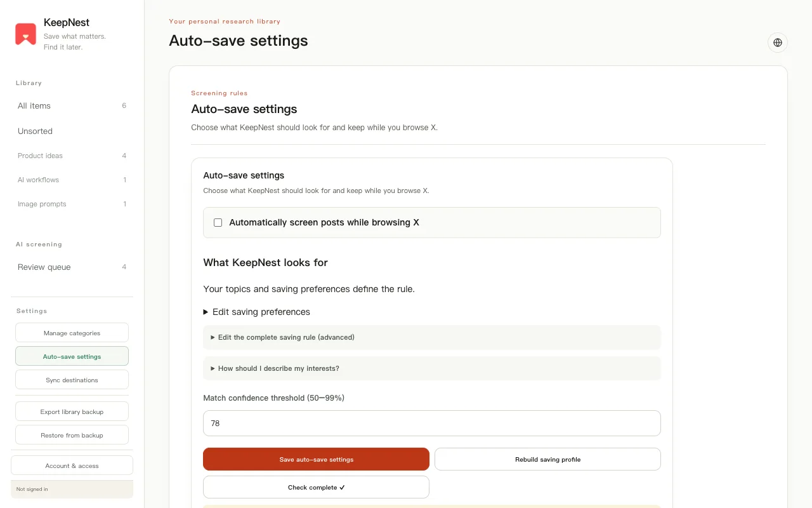Click Restore from backup

[72, 435]
